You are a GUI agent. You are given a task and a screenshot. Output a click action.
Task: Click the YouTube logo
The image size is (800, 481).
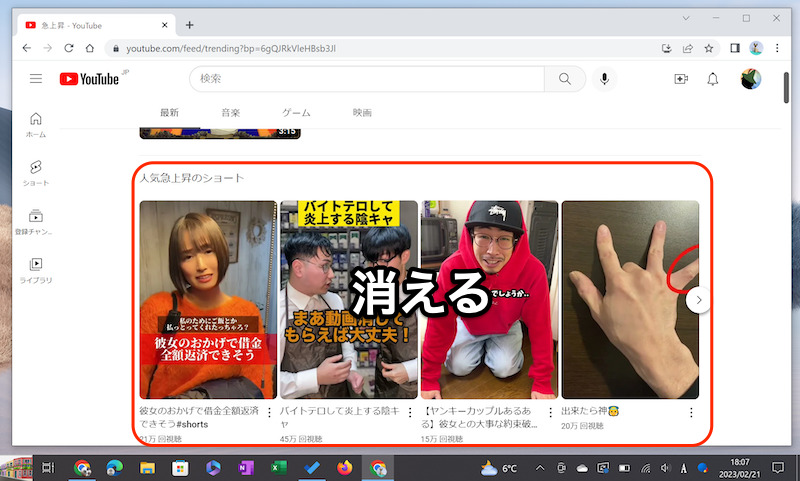coord(89,79)
